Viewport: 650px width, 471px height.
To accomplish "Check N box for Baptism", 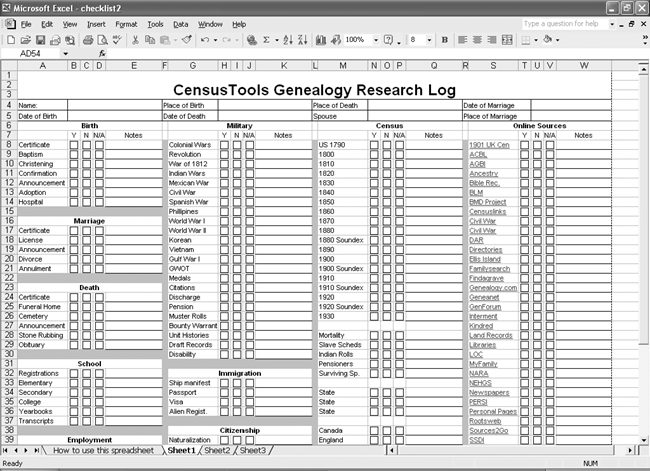I will (x=87, y=155).
